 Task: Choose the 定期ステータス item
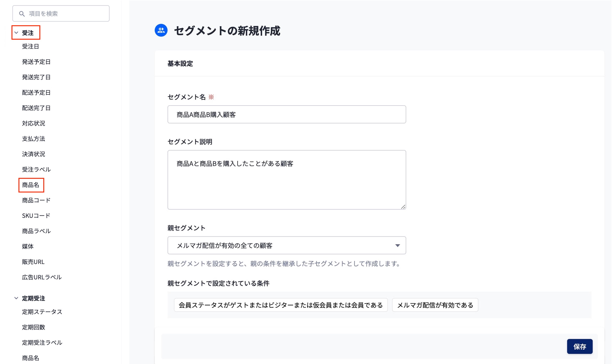(x=42, y=312)
